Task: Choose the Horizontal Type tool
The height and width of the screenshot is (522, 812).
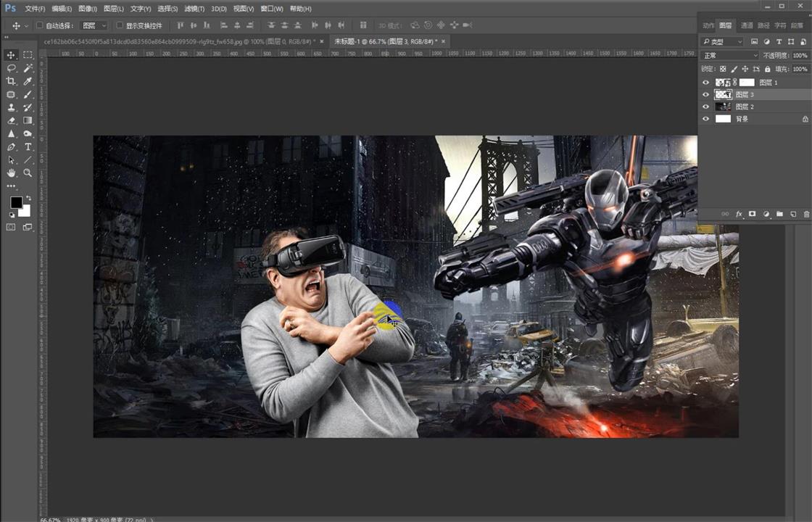Action: click(x=28, y=147)
